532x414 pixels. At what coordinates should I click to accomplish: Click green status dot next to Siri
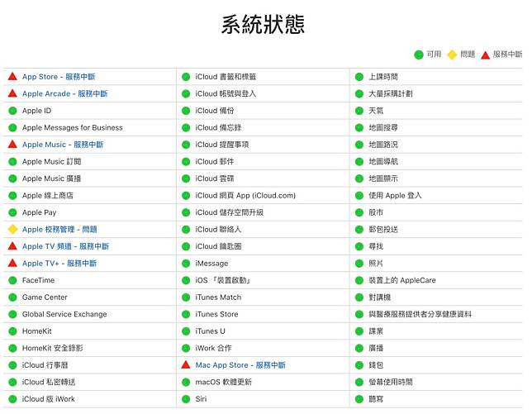(x=186, y=399)
